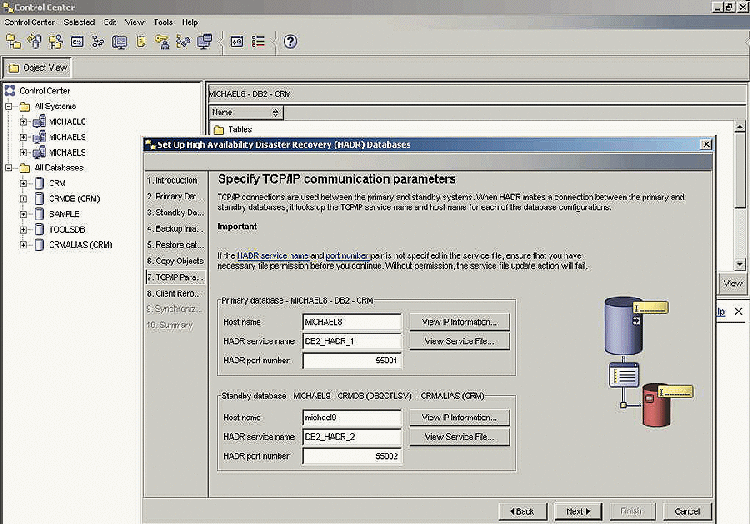Viewport: 750px width, 524px height.
Task: Open the port number link
Action: pyautogui.click(x=347, y=256)
